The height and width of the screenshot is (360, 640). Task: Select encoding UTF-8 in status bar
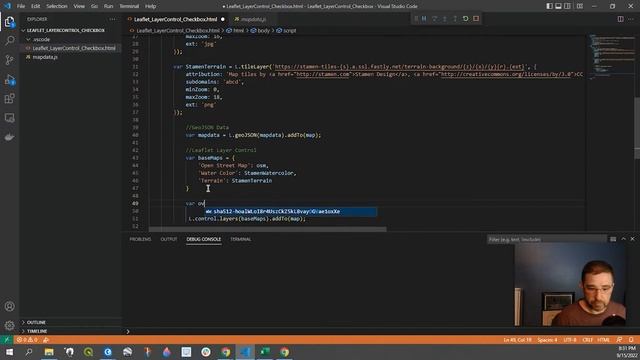pos(570,340)
